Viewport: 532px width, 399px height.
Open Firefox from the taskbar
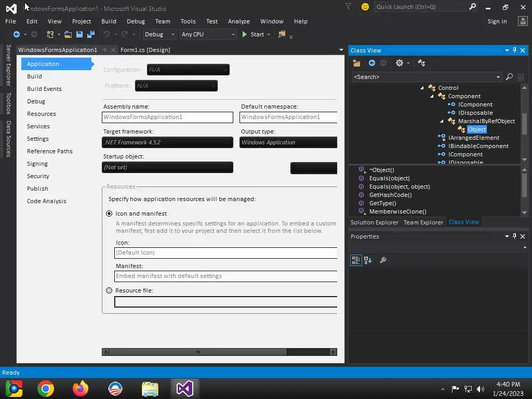(x=81, y=389)
